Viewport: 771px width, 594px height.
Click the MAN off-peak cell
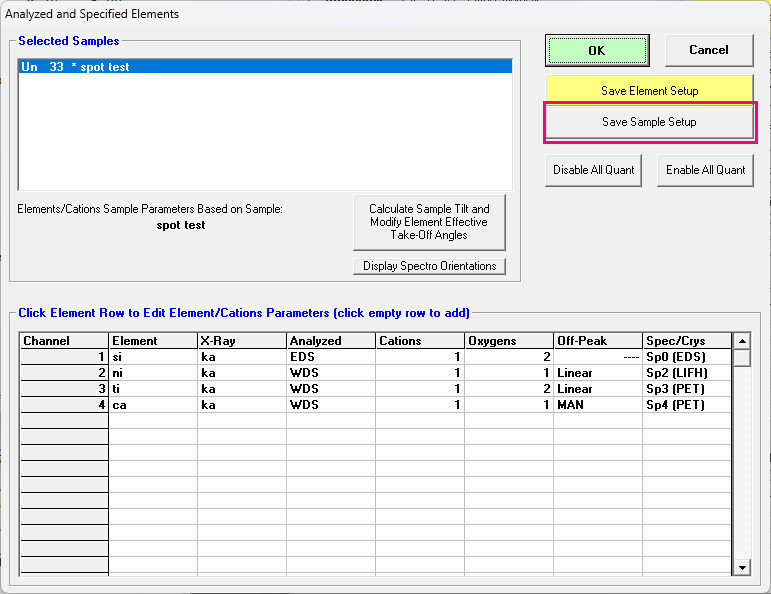(x=597, y=405)
